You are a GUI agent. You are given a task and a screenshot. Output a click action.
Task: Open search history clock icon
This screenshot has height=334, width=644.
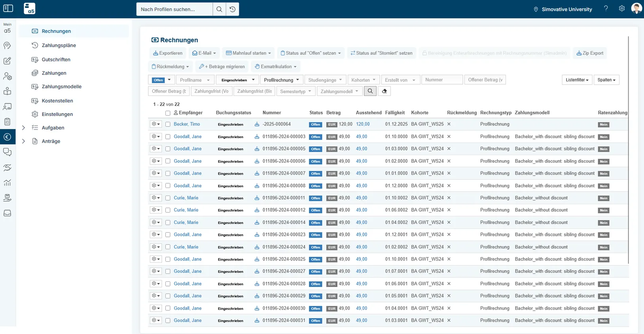click(x=233, y=9)
